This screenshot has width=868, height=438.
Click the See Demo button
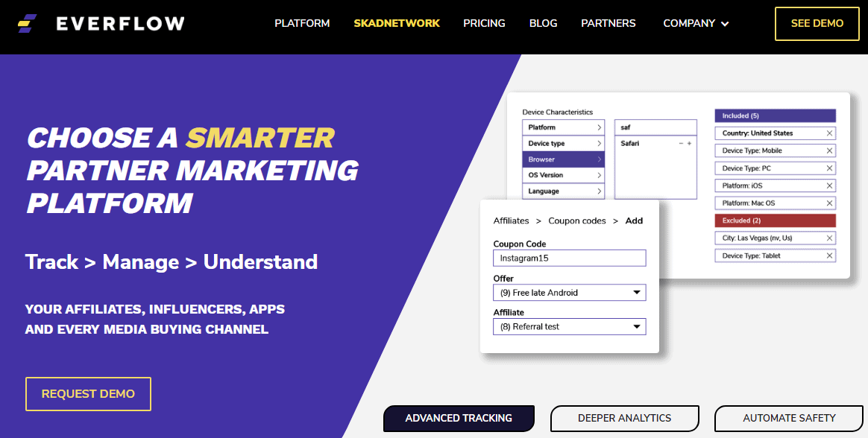(817, 24)
